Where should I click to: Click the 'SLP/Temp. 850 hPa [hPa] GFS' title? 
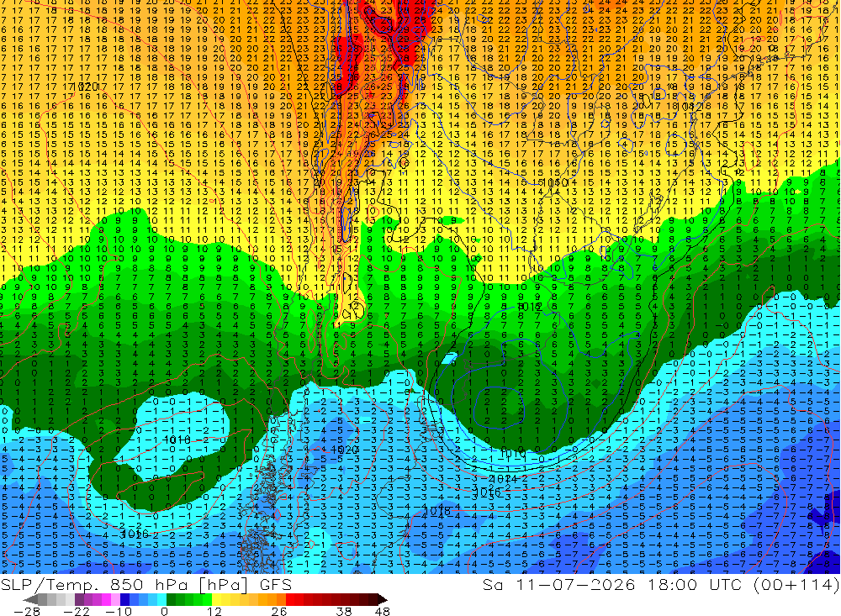145,584
